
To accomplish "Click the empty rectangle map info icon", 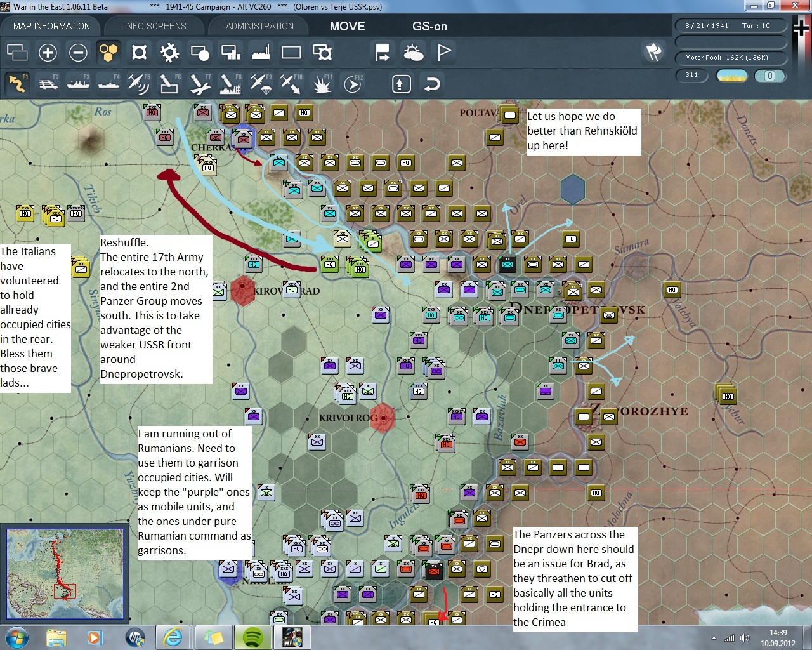I will (x=291, y=52).
